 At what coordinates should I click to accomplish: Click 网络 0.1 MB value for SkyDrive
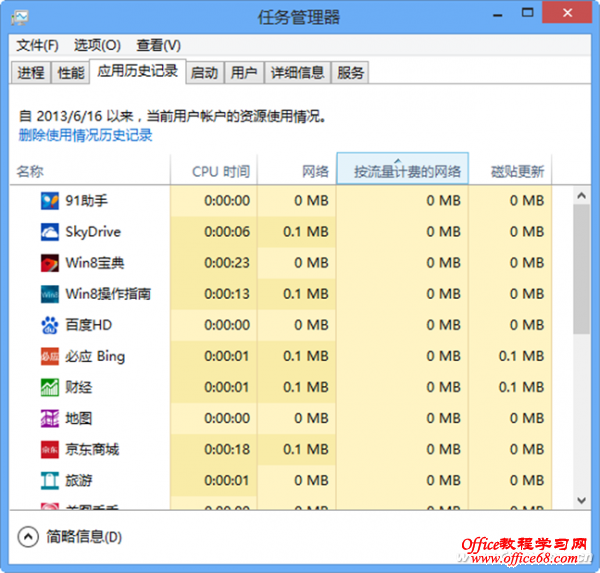click(x=306, y=232)
